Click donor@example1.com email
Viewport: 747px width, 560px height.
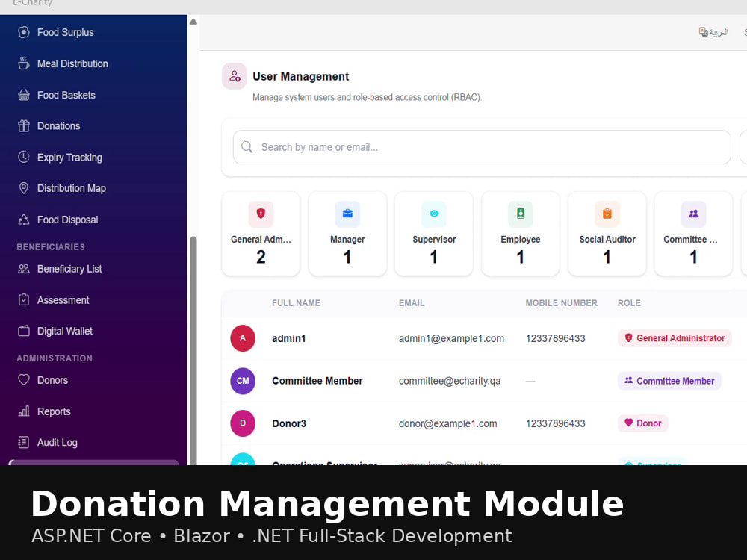coord(447,423)
